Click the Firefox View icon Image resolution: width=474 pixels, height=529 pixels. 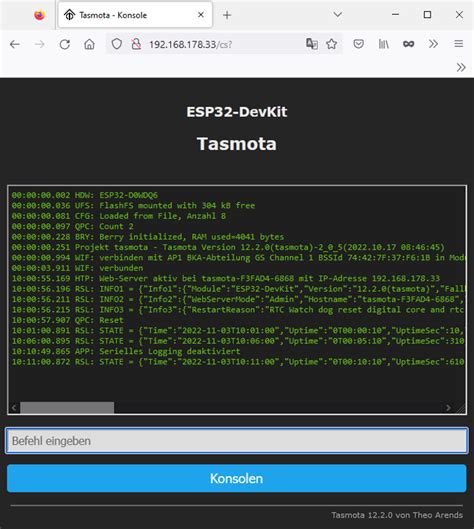(39, 15)
